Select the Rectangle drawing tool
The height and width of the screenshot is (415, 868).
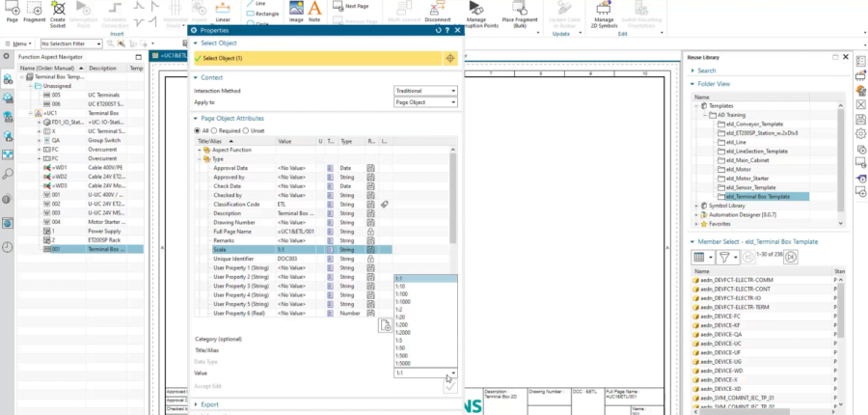(x=263, y=14)
